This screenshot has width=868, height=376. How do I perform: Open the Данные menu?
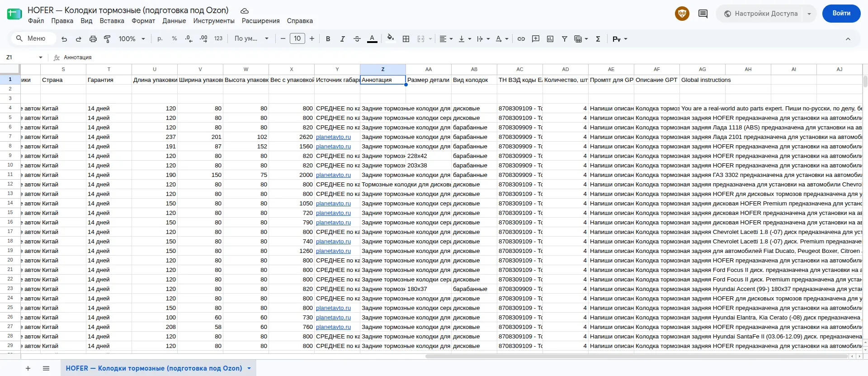coord(174,21)
